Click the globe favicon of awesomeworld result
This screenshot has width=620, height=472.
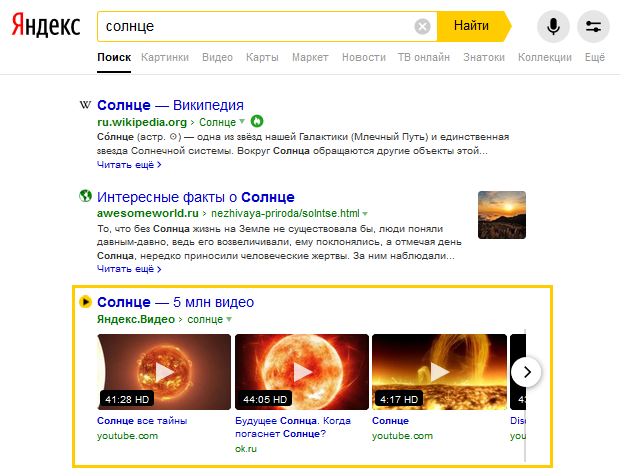click(x=85, y=196)
